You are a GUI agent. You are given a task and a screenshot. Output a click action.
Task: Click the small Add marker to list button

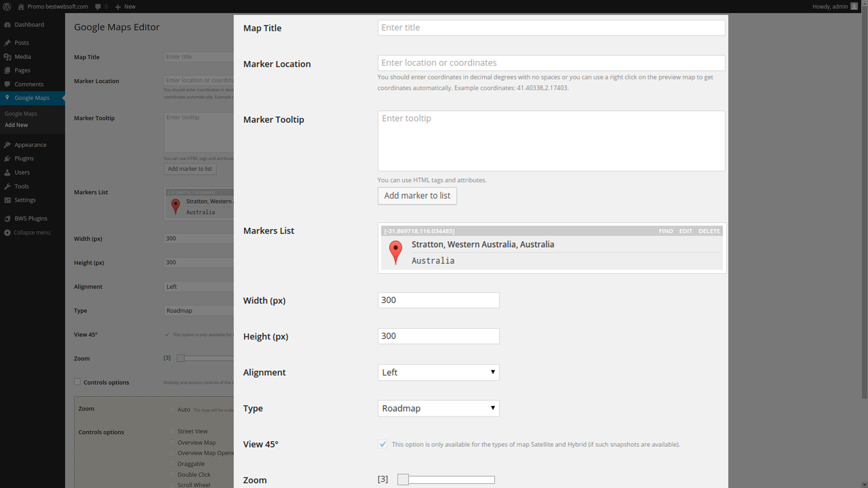190,169
